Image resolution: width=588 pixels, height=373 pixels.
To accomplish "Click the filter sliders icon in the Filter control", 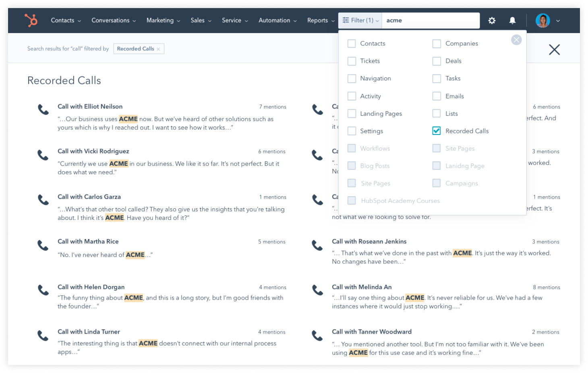I will (x=345, y=20).
